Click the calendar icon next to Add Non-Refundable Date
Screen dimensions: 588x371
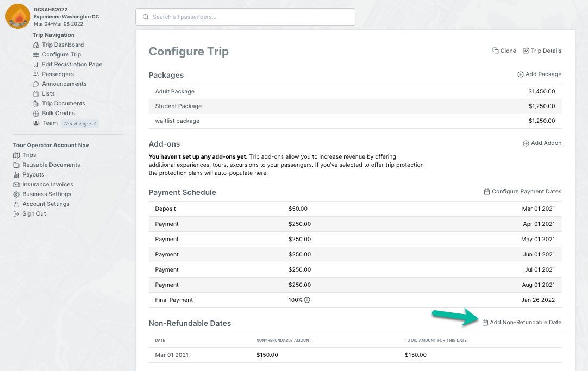pyautogui.click(x=485, y=322)
